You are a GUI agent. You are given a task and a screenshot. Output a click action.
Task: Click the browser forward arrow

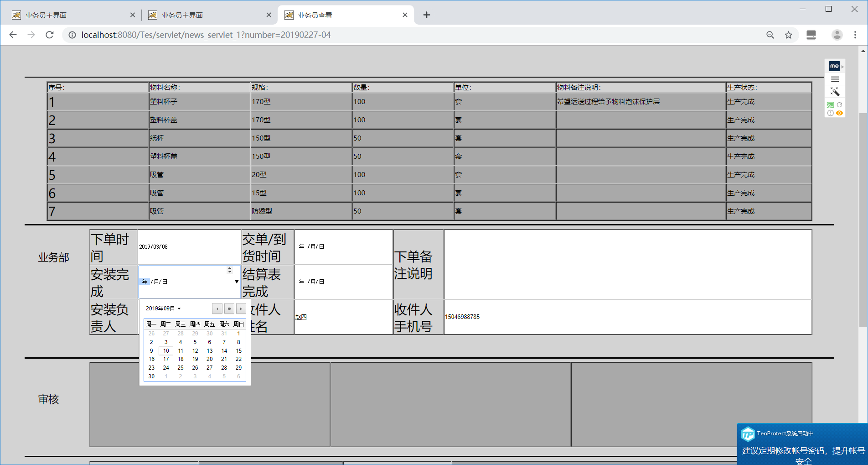31,35
